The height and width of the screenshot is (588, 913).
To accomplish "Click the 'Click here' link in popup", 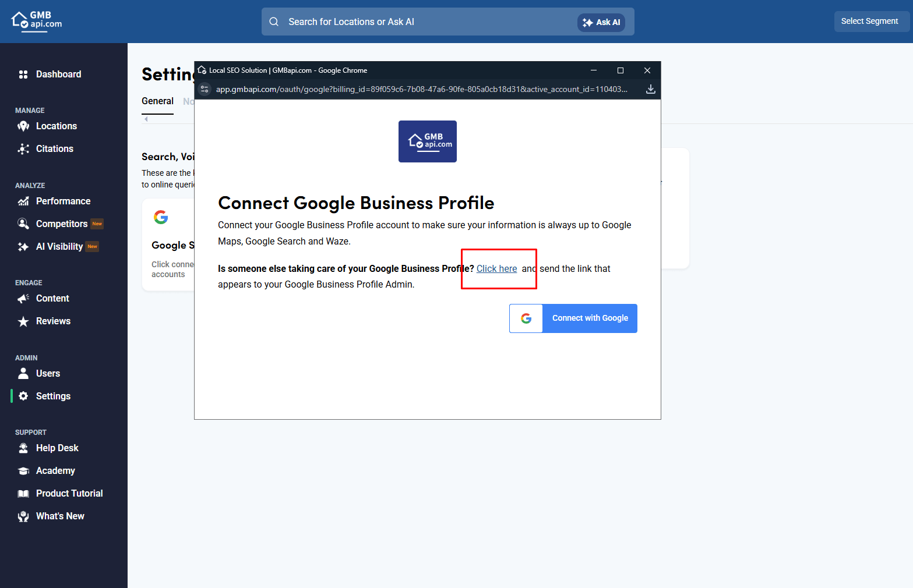I will pyautogui.click(x=496, y=269).
